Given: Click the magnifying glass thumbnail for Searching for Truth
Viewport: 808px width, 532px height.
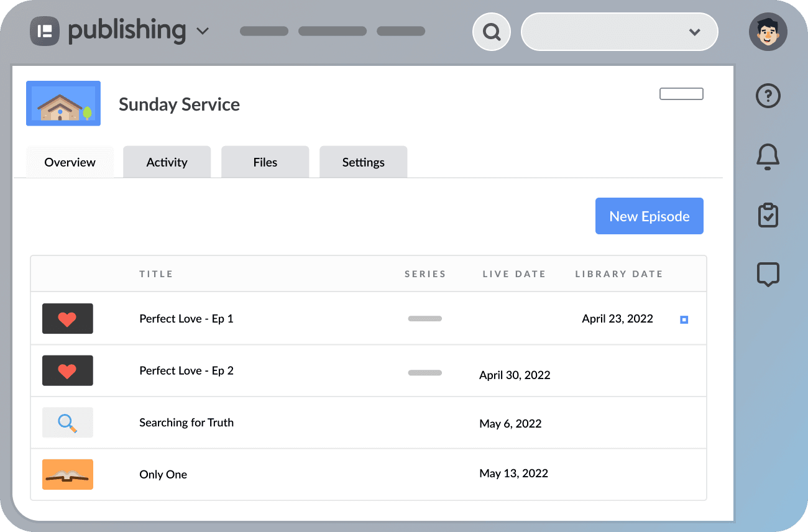Looking at the screenshot, I should (67, 422).
